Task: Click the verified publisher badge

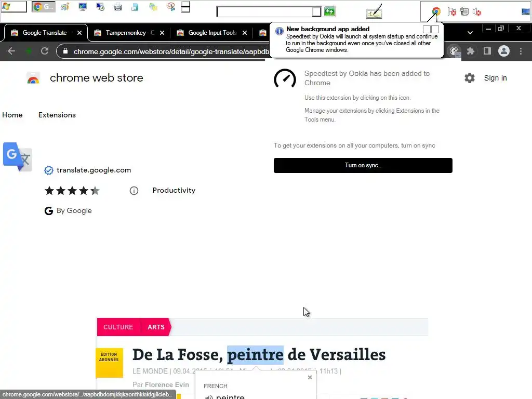Action: coord(48,170)
